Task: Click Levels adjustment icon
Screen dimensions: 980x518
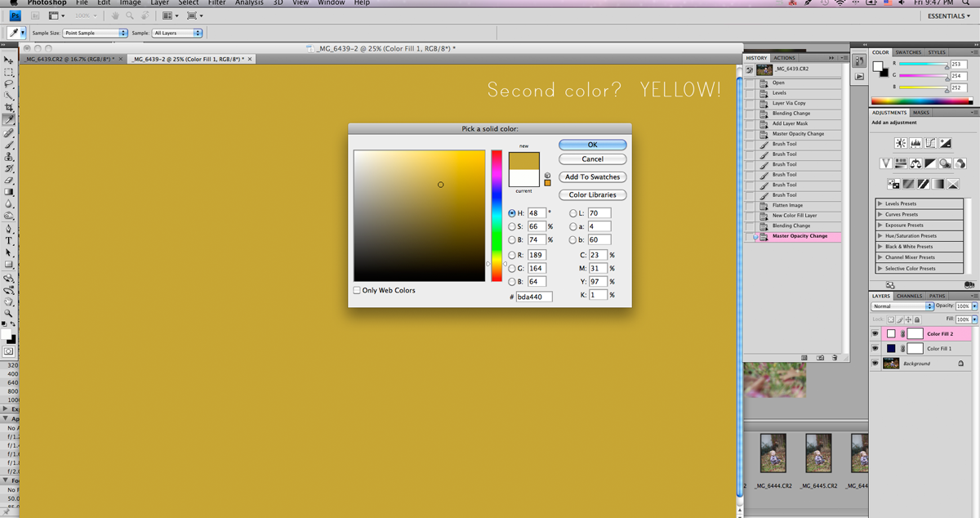Action: [915, 144]
